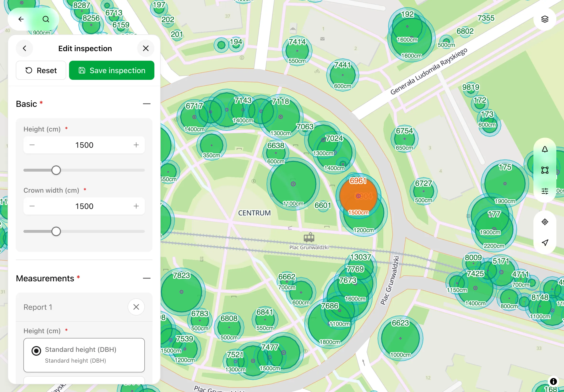
Task: Center map on my location target icon
Action: click(545, 222)
